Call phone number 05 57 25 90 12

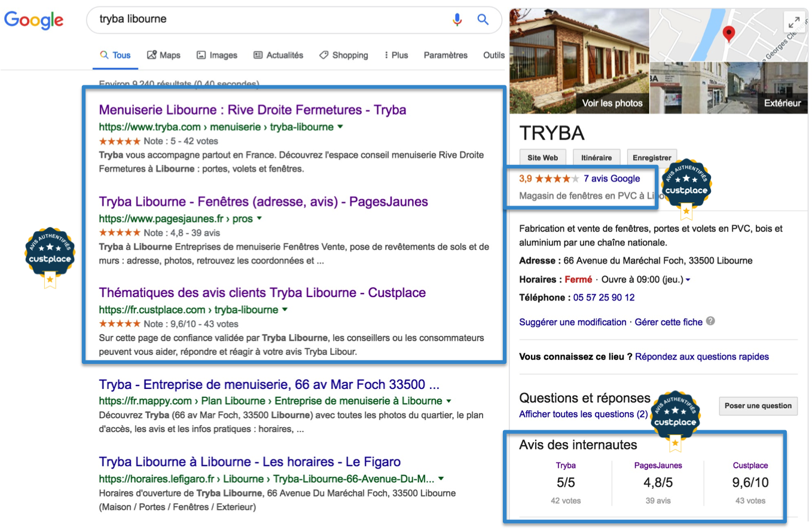604,297
